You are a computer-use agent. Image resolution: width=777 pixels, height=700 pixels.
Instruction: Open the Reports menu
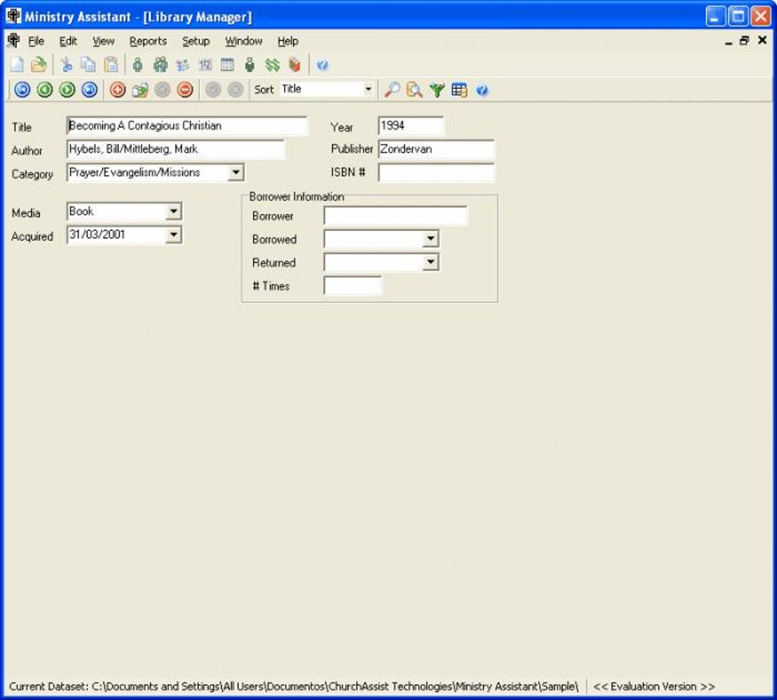pyautogui.click(x=148, y=40)
